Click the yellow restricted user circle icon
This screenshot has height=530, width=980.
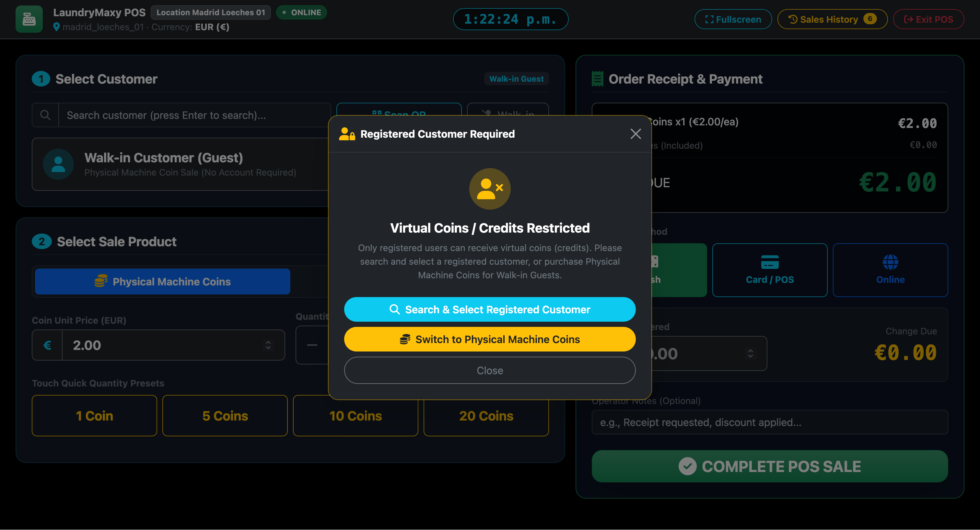[x=490, y=189]
